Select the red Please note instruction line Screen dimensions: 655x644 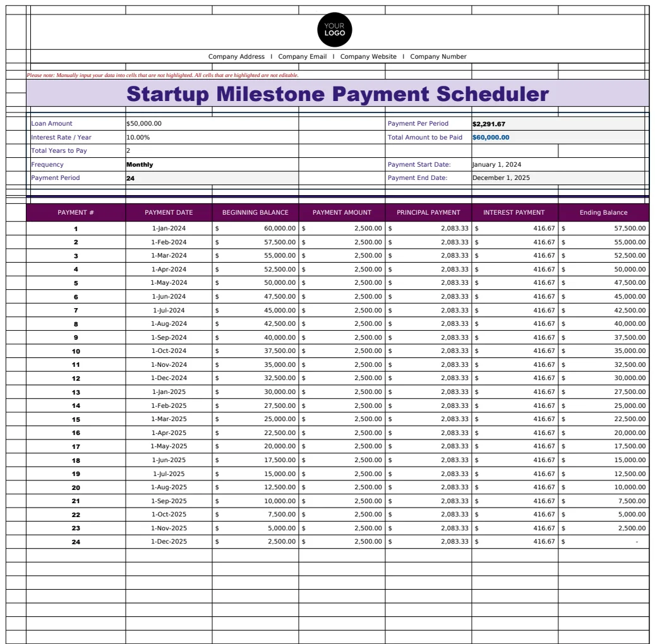[x=162, y=75]
